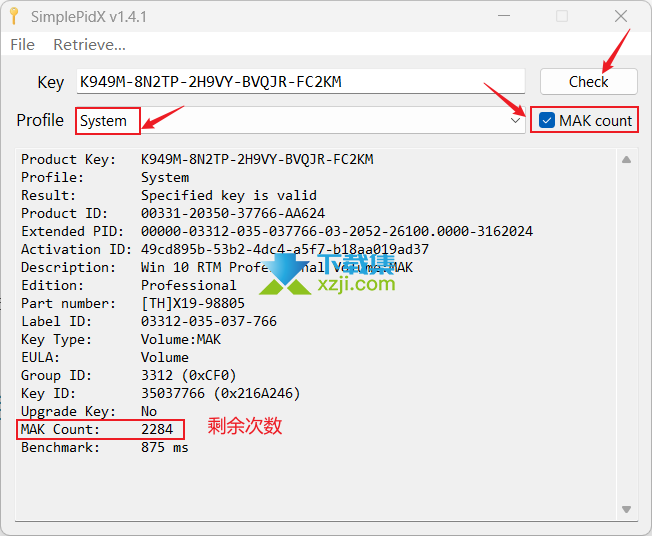The image size is (652, 536).
Task: Click the Edition value Professional
Action: (189, 285)
